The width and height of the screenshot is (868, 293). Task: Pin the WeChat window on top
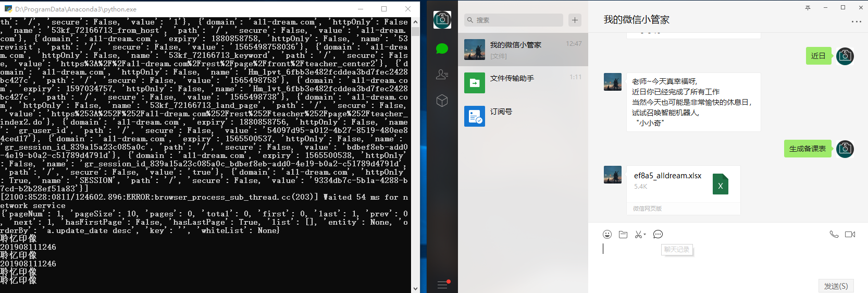808,7
